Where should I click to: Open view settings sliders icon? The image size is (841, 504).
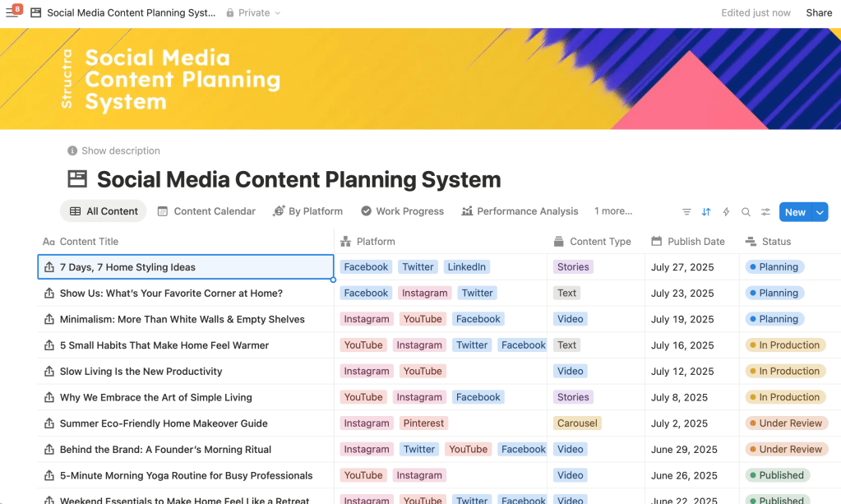pyautogui.click(x=765, y=212)
